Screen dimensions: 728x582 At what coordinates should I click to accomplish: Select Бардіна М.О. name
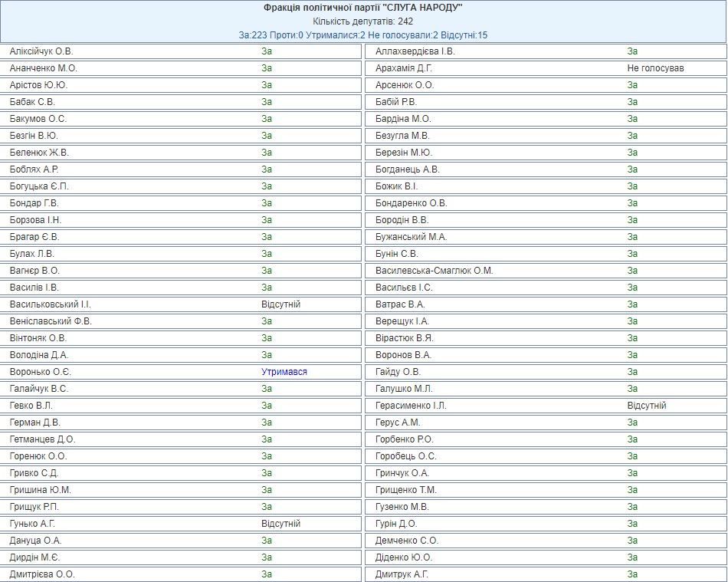coord(403,119)
